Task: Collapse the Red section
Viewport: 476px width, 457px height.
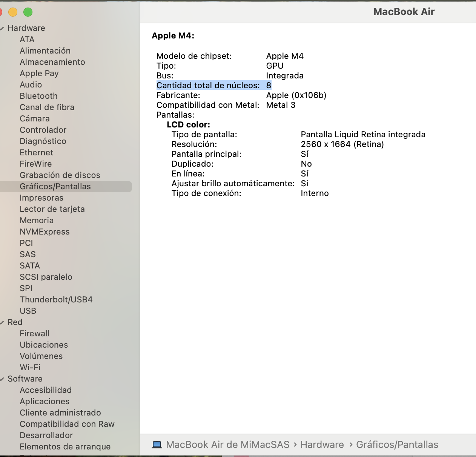Action: (3, 322)
